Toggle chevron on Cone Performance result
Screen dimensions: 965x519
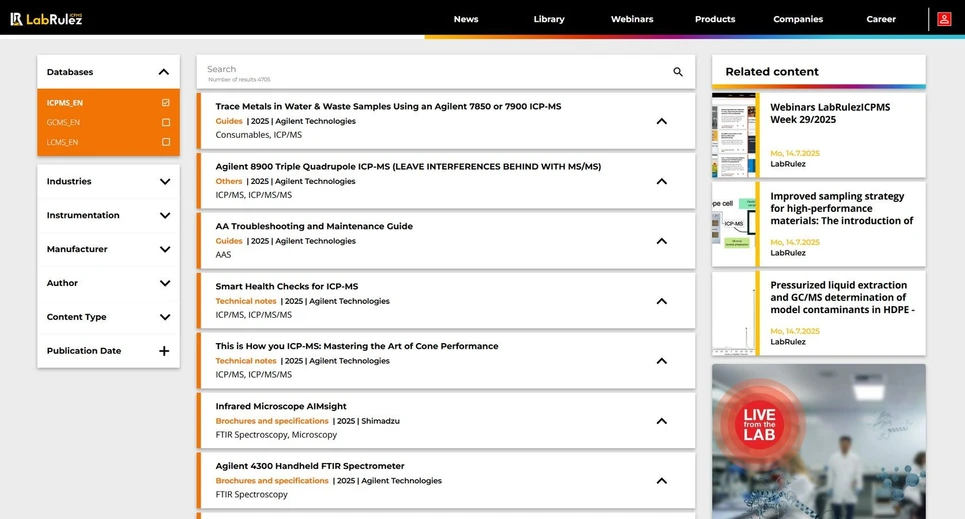point(662,361)
